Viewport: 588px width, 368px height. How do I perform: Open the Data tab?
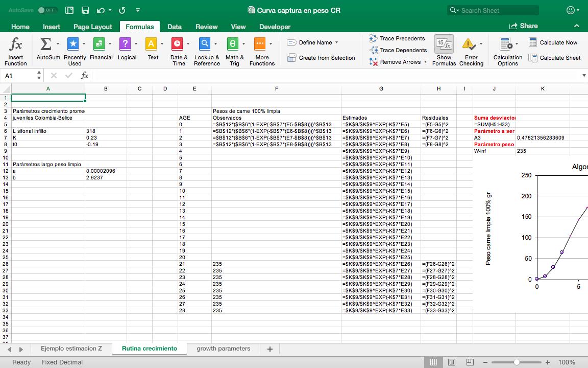[175, 27]
